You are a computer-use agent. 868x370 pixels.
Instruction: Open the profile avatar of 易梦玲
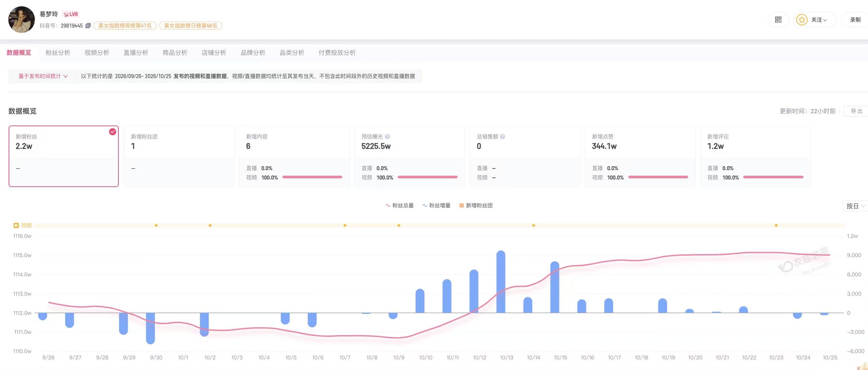click(x=22, y=20)
